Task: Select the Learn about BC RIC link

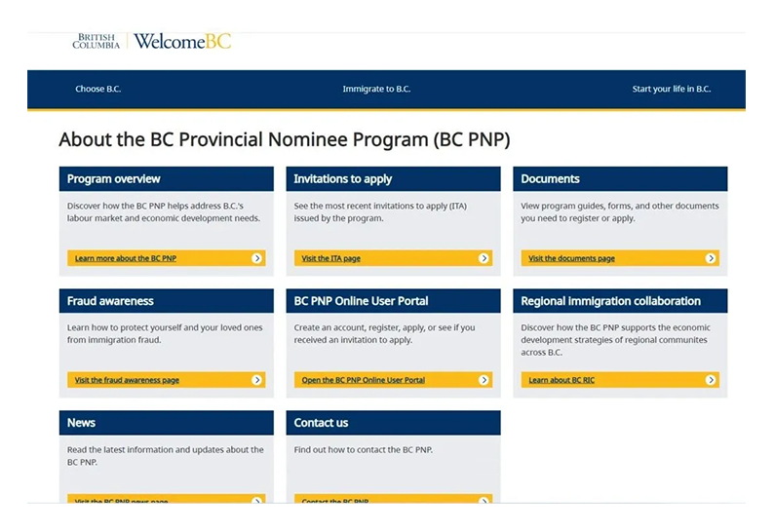Action: pos(561,380)
